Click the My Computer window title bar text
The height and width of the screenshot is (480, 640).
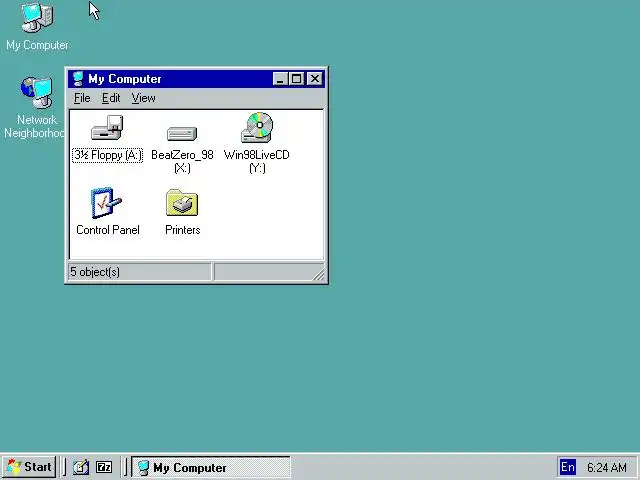tap(124, 79)
